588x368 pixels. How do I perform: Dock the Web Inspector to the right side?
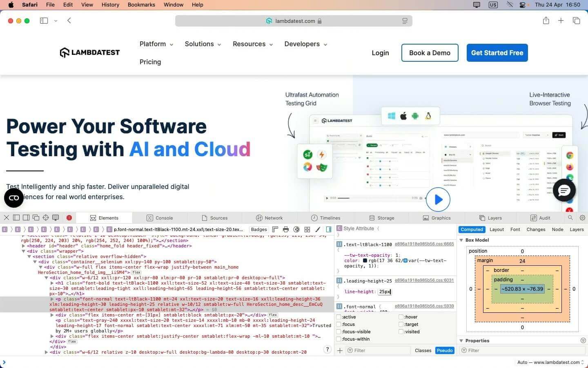point(26,218)
